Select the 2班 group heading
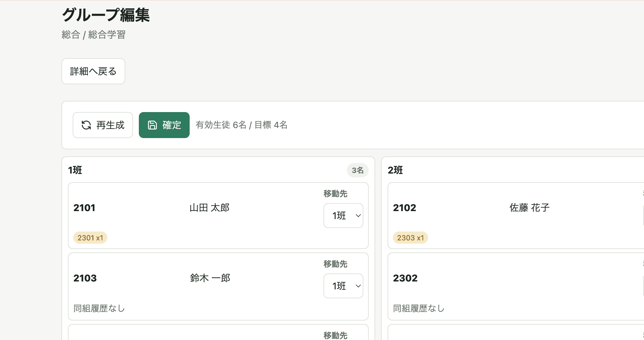This screenshot has height=340, width=644. pyautogui.click(x=395, y=170)
